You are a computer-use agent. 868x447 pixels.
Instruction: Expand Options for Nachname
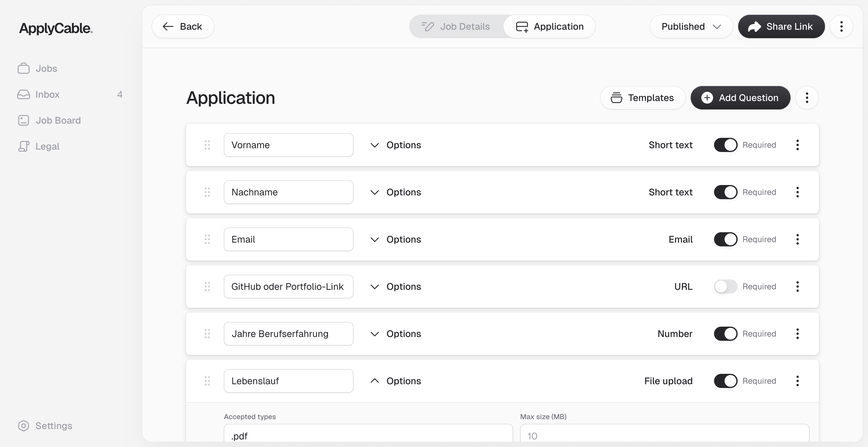pos(396,192)
